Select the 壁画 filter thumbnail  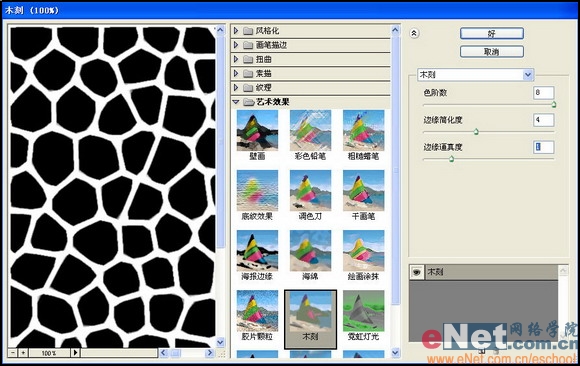[257, 130]
